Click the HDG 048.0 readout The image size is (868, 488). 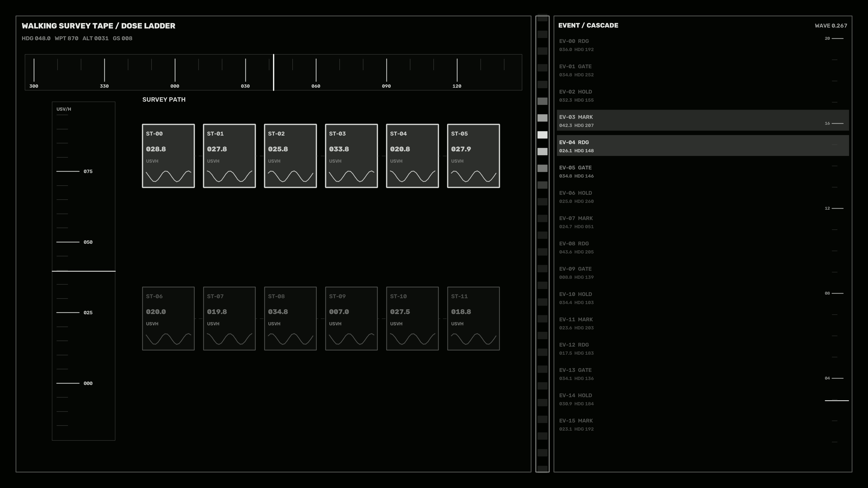[36, 38]
